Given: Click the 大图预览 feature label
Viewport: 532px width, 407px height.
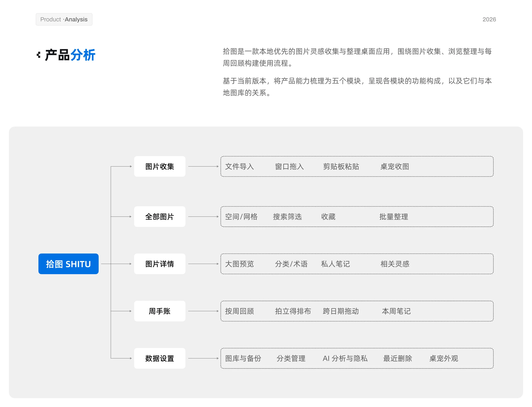Looking at the screenshot, I should pos(240,264).
